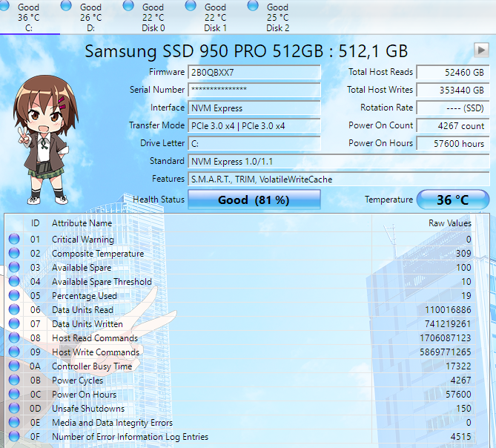The image size is (496, 448).
Task: Click the blue status orb for Disk 2
Action: point(253,5)
